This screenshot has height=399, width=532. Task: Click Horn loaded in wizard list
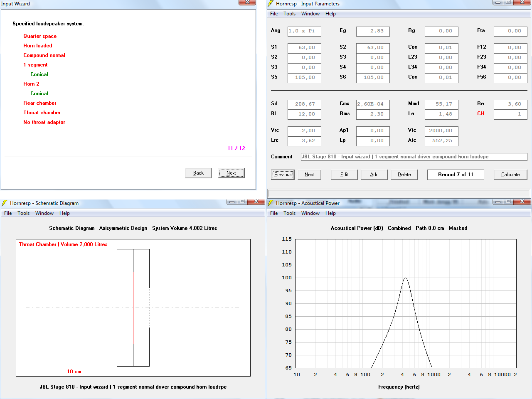38,46
